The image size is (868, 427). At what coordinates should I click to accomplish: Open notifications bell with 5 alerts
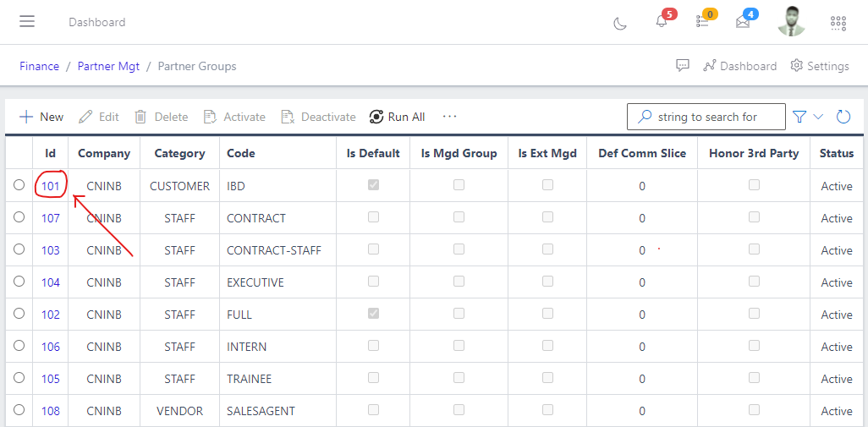pyautogui.click(x=662, y=22)
